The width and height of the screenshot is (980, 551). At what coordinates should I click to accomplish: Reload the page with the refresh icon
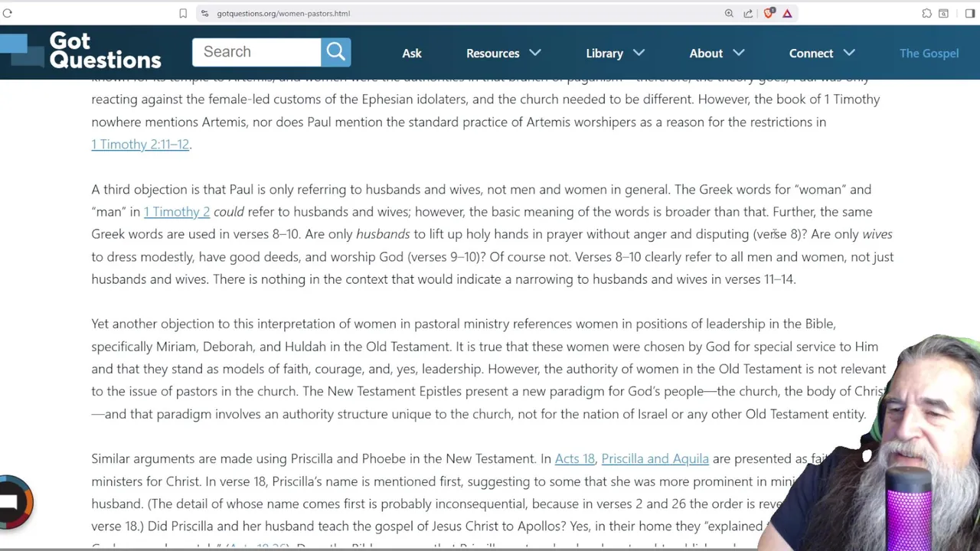click(8, 13)
